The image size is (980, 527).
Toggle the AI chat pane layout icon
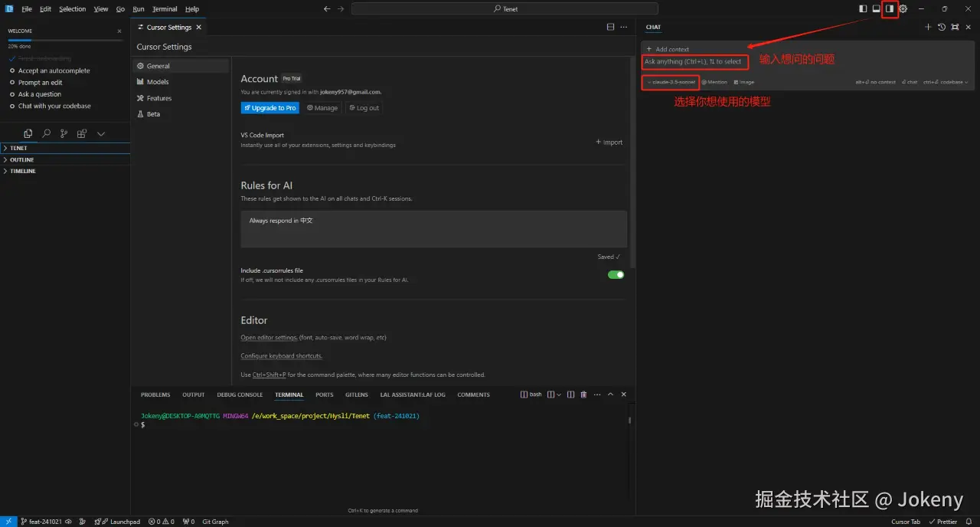890,8
